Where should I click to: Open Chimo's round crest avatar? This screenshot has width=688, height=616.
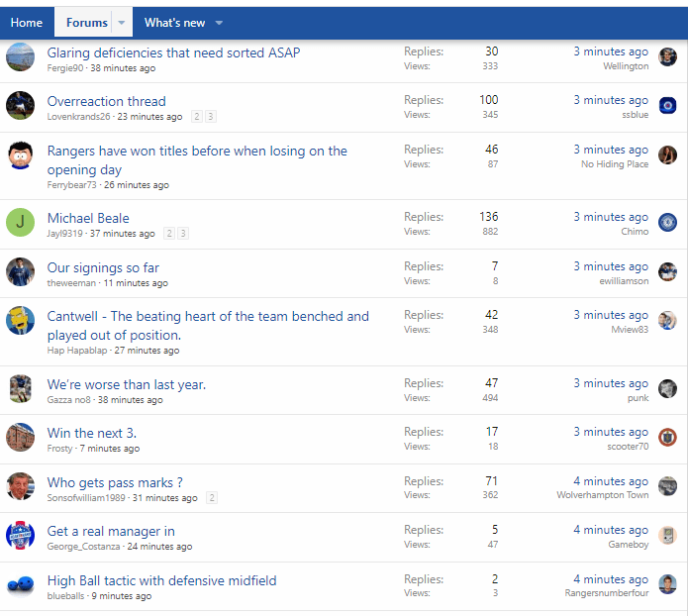[x=667, y=223]
